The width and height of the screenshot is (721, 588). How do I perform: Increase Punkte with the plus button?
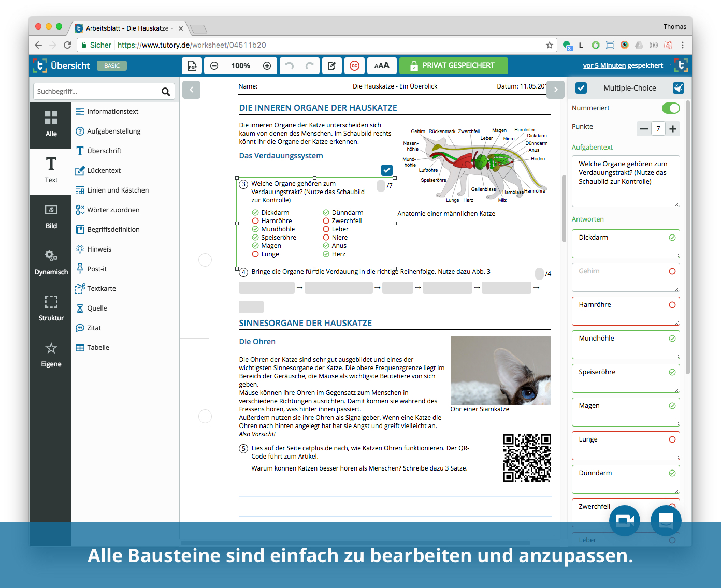click(x=673, y=129)
